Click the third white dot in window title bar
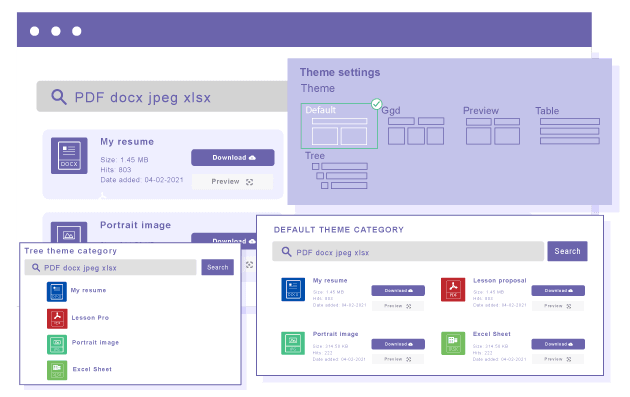 (x=77, y=31)
